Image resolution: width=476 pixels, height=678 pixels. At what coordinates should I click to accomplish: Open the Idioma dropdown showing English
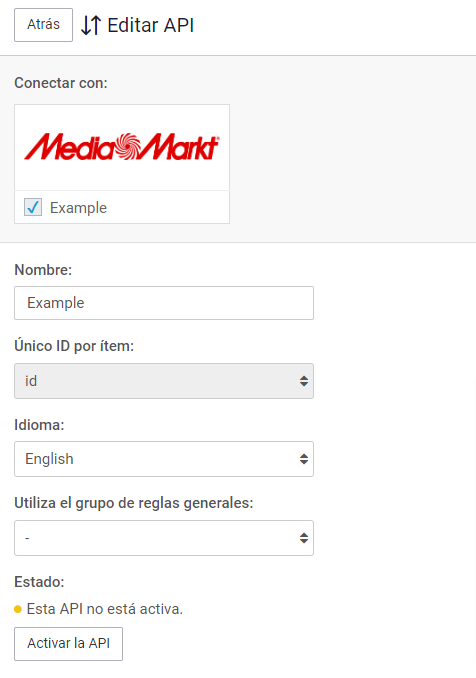(x=164, y=459)
